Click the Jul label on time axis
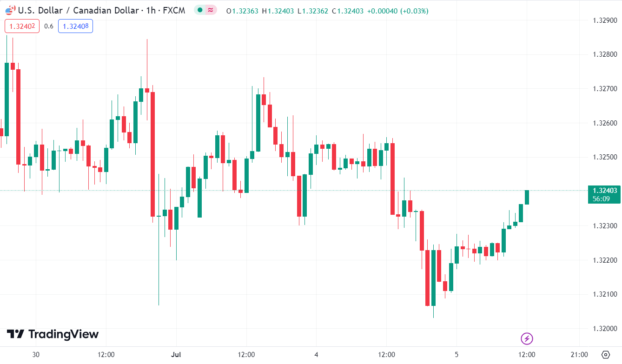622x364 pixels. [176, 354]
